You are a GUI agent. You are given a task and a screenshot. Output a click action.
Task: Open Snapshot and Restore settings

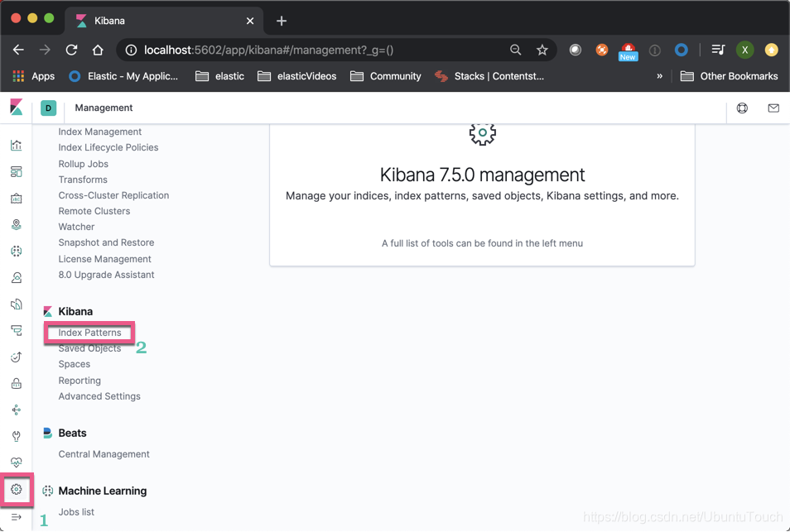click(106, 242)
